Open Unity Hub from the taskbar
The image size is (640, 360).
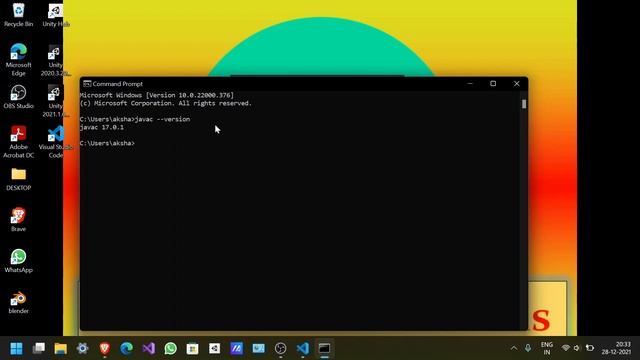click(214, 348)
